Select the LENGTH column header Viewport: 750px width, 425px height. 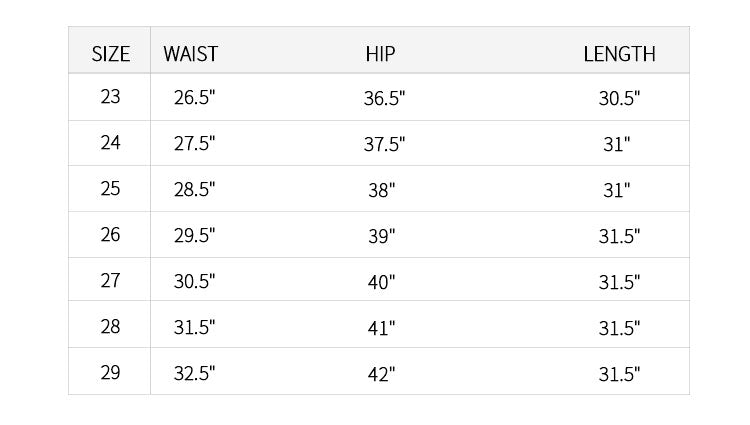619,54
